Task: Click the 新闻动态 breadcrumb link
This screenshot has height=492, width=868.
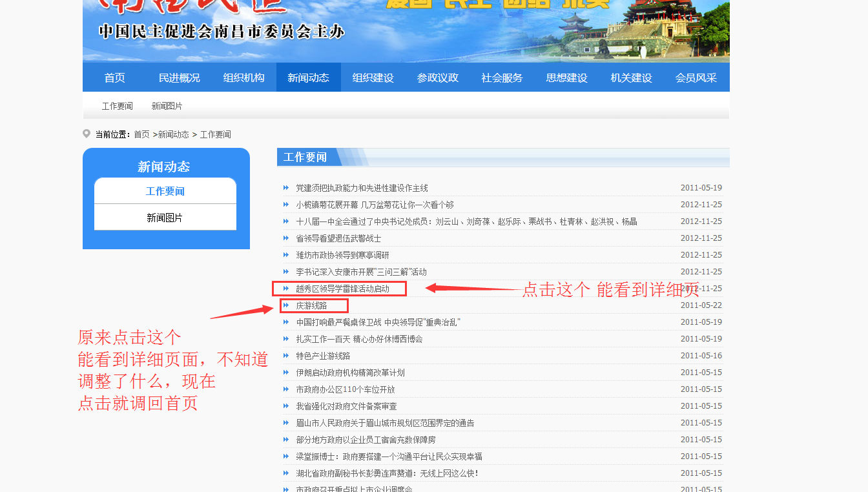Action: [x=174, y=134]
